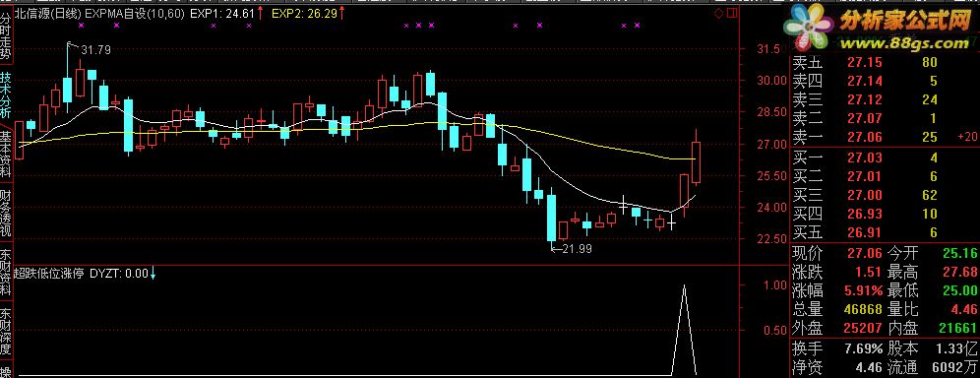Click the 现价 value 27.06

tap(864, 253)
